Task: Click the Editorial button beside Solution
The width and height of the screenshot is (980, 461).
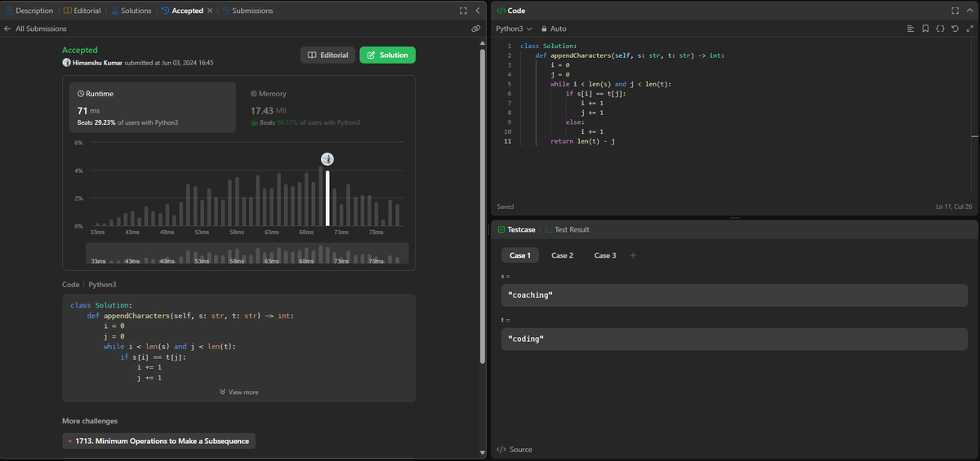Action: point(327,55)
